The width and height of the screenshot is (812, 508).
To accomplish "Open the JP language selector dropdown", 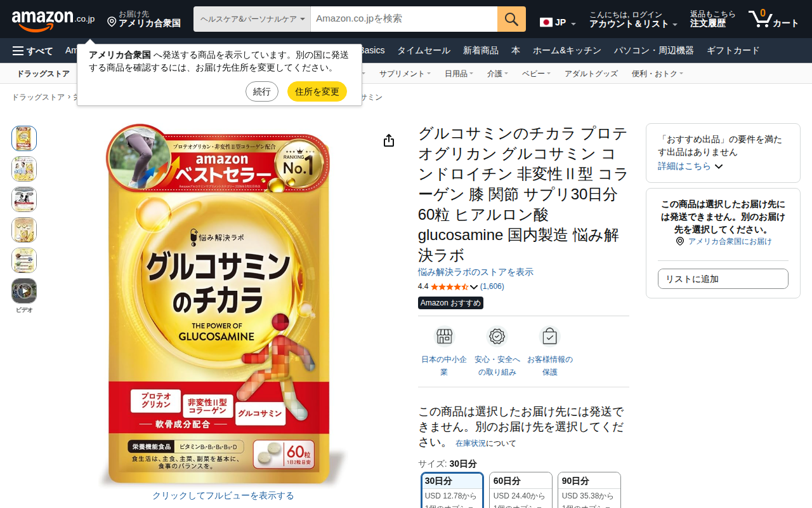I will (x=558, y=22).
